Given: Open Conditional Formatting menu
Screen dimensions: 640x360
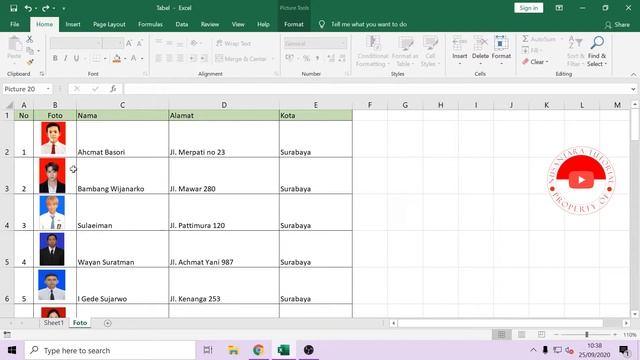Looking at the screenshot, I should 372,51.
